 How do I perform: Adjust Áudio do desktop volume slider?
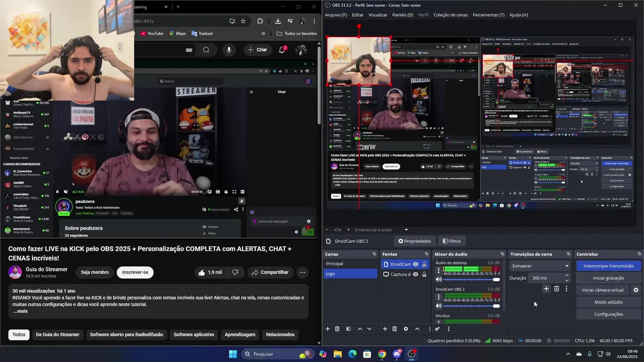pyautogui.click(x=471, y=279)
